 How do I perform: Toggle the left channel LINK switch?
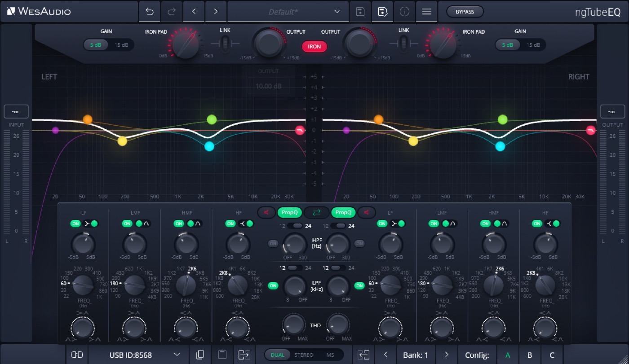225,44
